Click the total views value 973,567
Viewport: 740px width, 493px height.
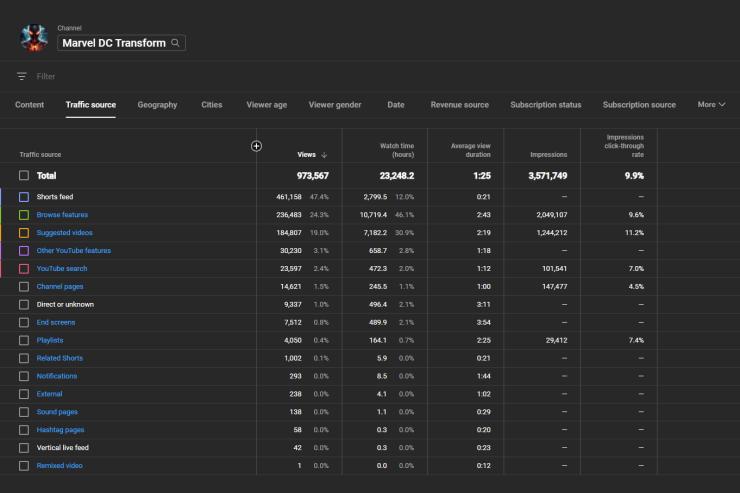(x=312, y=175)
